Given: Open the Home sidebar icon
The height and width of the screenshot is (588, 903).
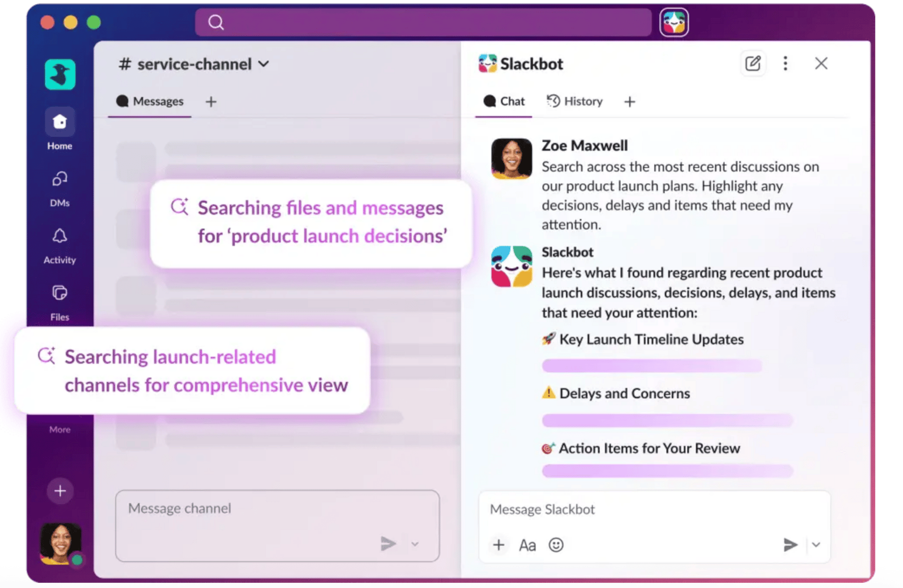Looking at the screenshot, I should pyautogui.click(x=60, y=123).
